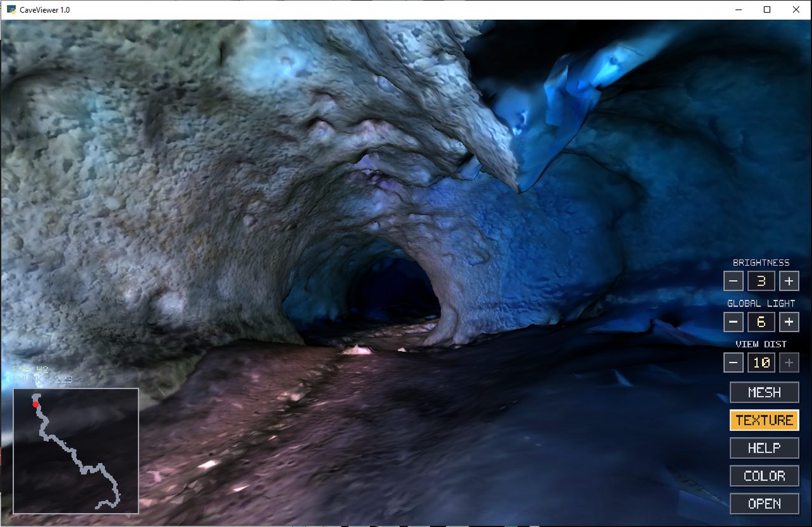Maximize the CaveViewer window
The height and width of the screenshot is (527, 812).
pyautogui.click(x=767, y=10)
